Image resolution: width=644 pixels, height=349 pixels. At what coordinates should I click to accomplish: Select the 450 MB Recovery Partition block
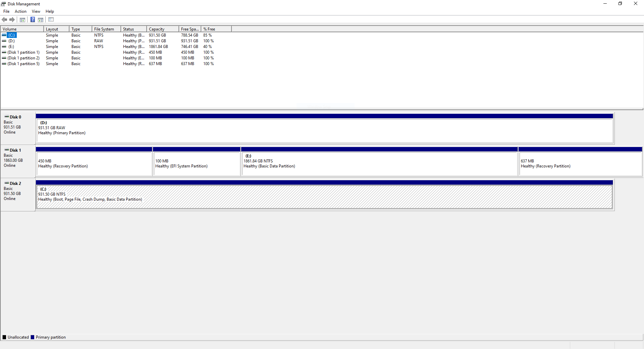94,161
